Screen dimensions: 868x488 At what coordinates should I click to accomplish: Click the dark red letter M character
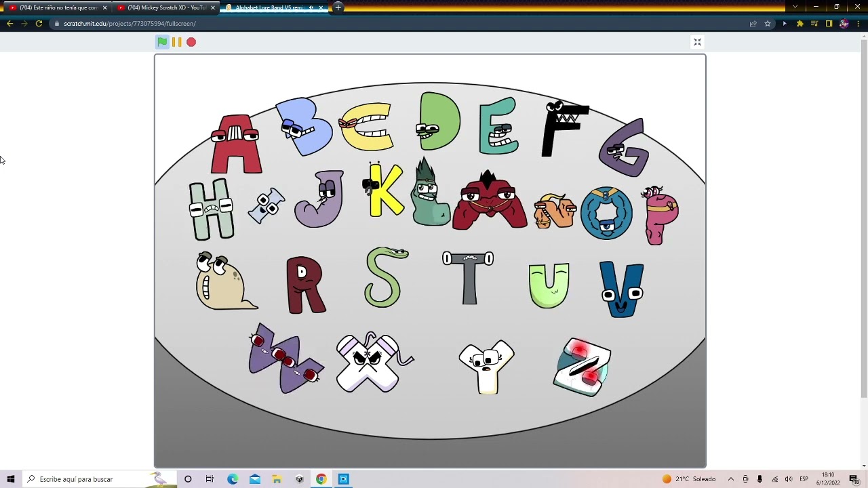pos(490,201)
